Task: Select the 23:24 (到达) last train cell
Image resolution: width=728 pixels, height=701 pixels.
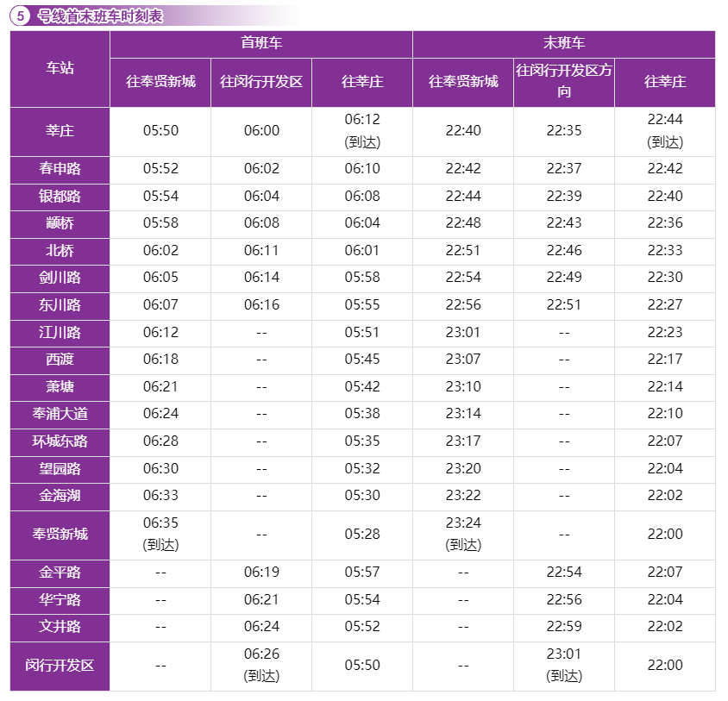Action: pos(463,534)
